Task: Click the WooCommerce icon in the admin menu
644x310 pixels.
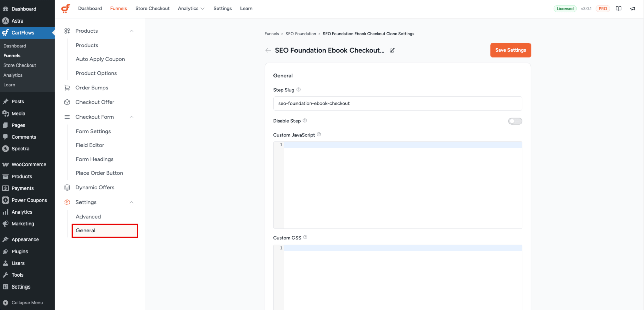Action: 6,165
